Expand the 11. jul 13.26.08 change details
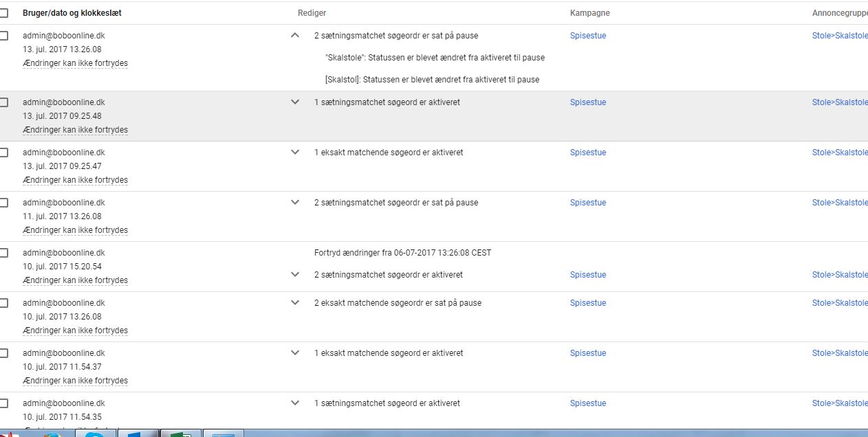The image size is (868, 437). (295, 203)
